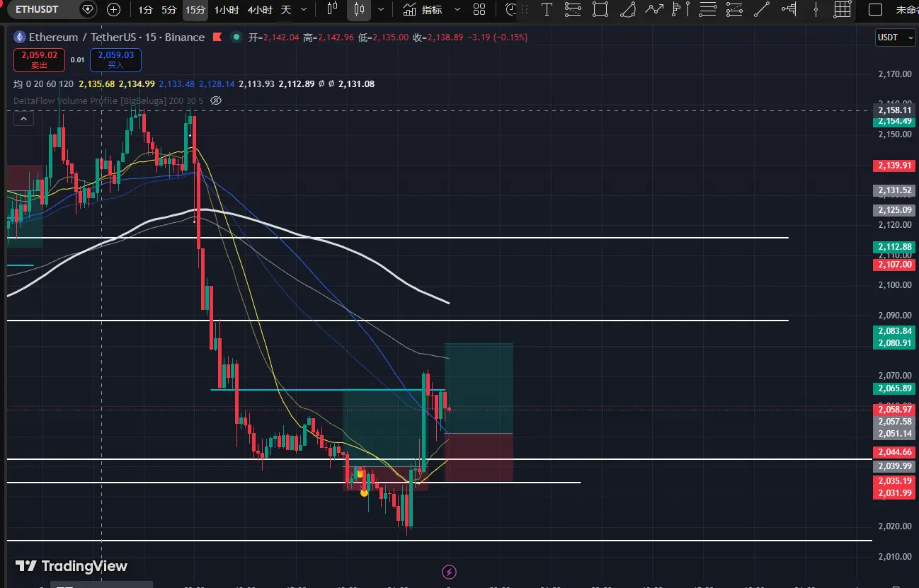Select the candlestick chart style icon
The image size is (919, 588).
click(x=359, y=10)
